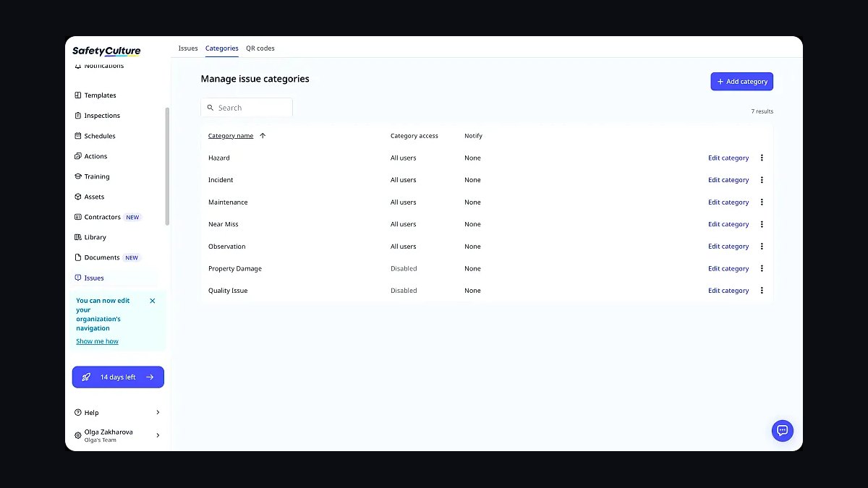Open three-dot menu for Incident row
Screen dimensions: 868x488
point(762,180)
